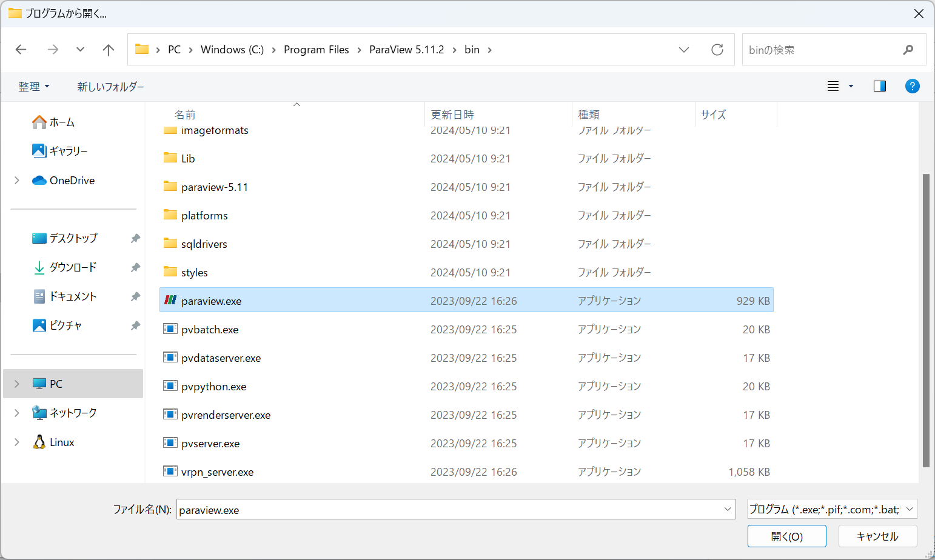
Task: Open the プログラム file type filter dropdown
Action: coord(832,509)
